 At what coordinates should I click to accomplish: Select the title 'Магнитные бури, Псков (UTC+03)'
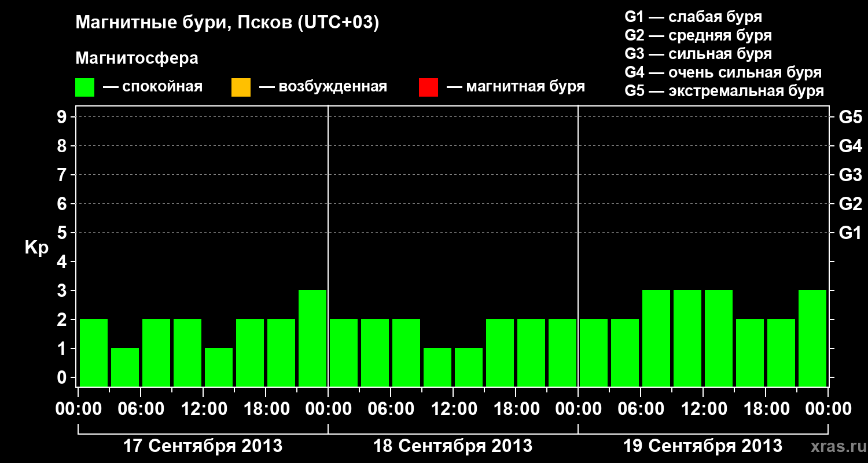227,23
